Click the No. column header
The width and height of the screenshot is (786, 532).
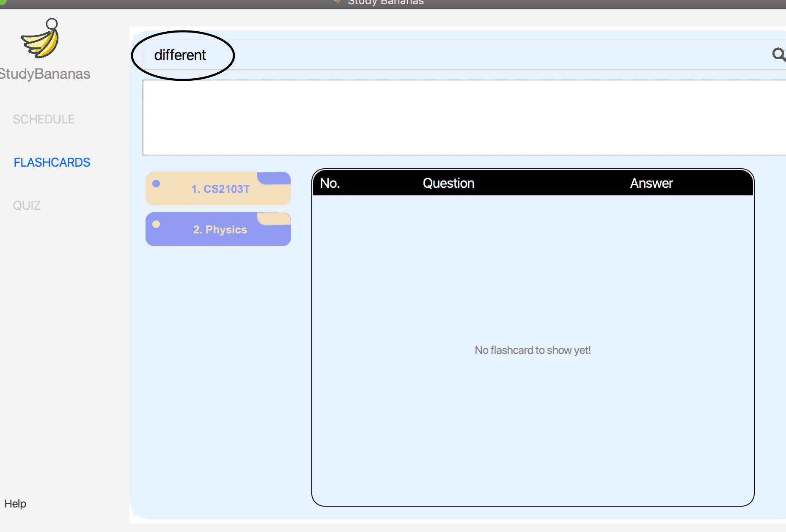click(x=330, y=183)
